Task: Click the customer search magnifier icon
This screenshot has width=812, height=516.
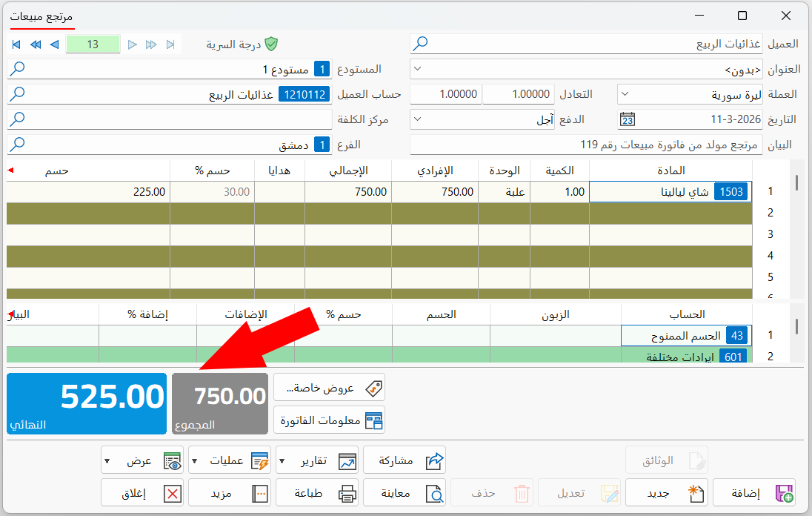Action: click(x=420, y=44)
